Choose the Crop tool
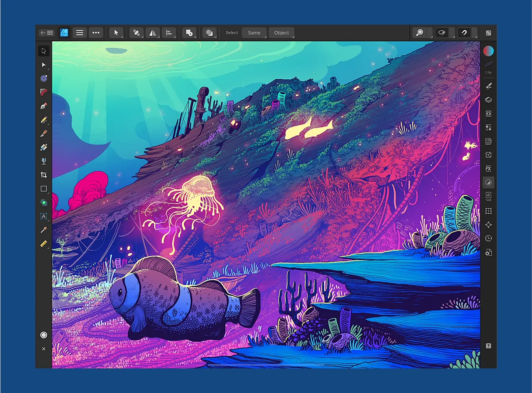The width and height of the screenshot is (532, 393). coord(44,175)
